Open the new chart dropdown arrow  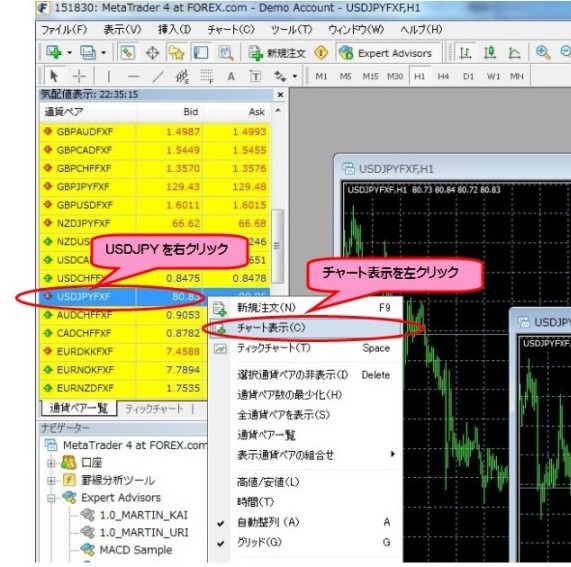[x=69, y=53]
